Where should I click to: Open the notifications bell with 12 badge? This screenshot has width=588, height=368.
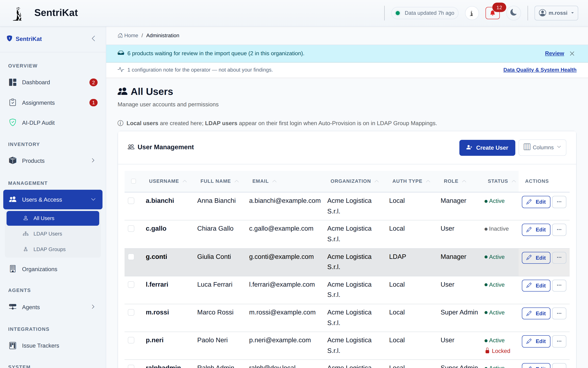pyautogui.click(x=492, y=13)
